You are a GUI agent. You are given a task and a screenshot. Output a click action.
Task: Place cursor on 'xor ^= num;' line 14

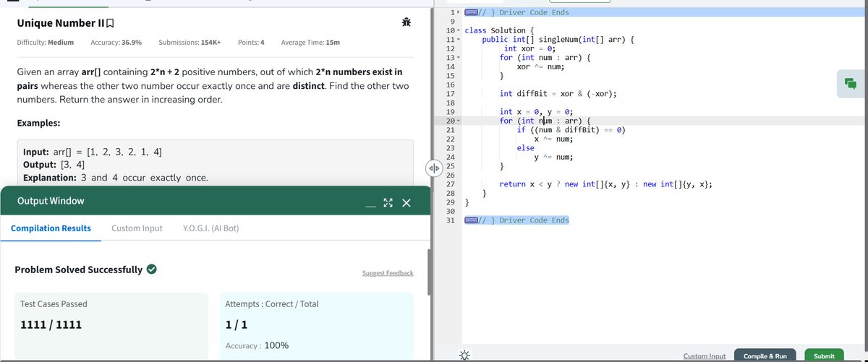click(x=540, y=66)
